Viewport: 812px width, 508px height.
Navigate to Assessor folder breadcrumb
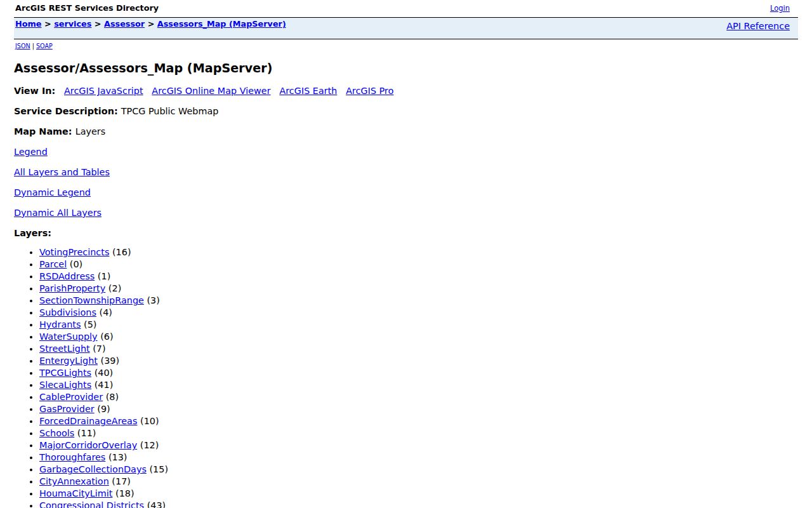tap(124, 24)
